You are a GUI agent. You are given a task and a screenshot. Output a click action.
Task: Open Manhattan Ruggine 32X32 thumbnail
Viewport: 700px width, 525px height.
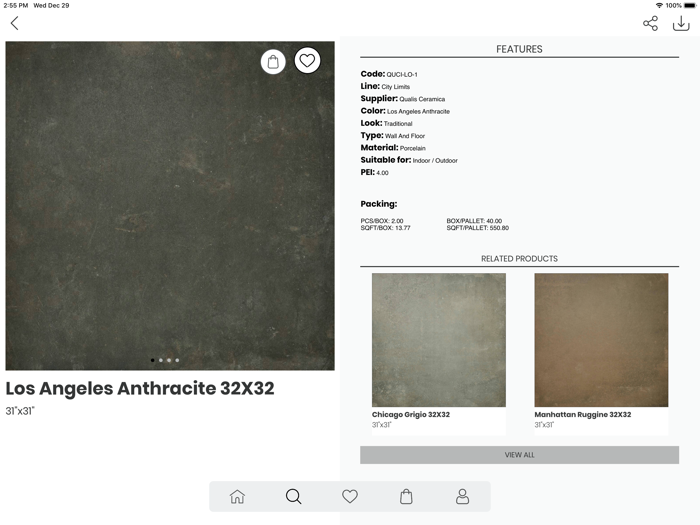coord(601,340)
